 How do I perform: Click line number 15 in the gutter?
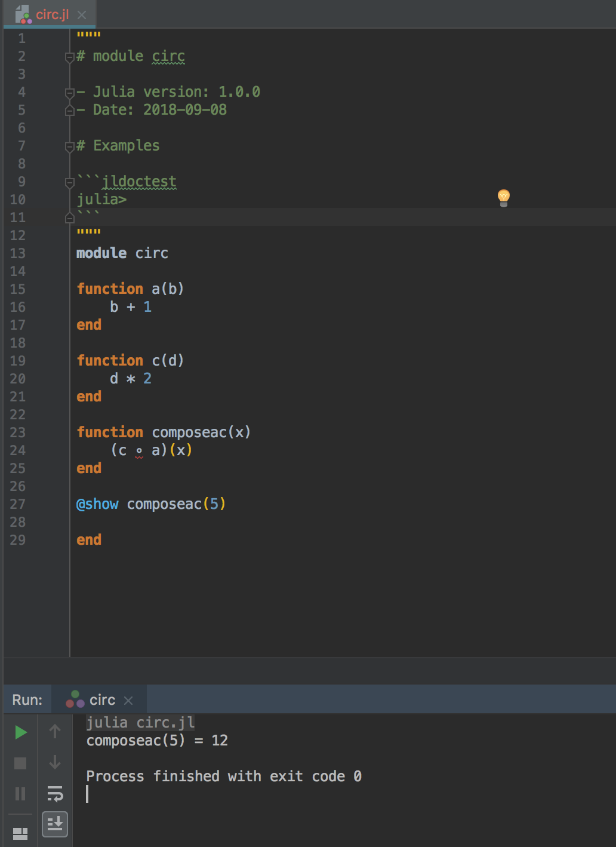pyautogui.click(x=18, y=289)
